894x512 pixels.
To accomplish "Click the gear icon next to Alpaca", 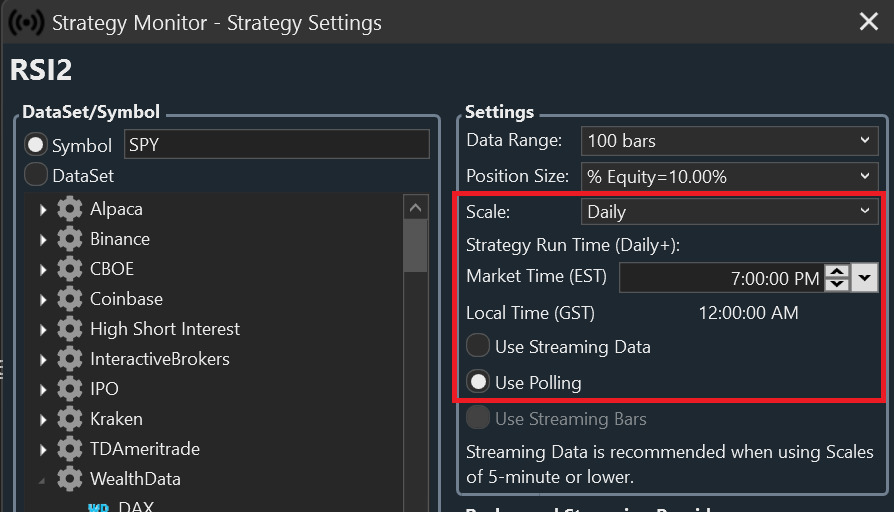I will [x=69, y=209].
